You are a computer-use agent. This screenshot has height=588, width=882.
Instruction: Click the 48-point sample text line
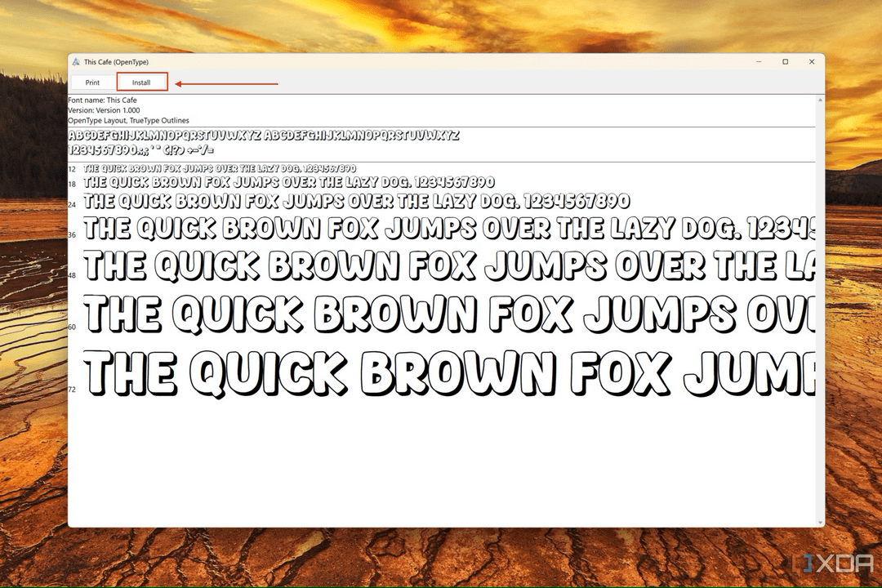pos(449,265)
